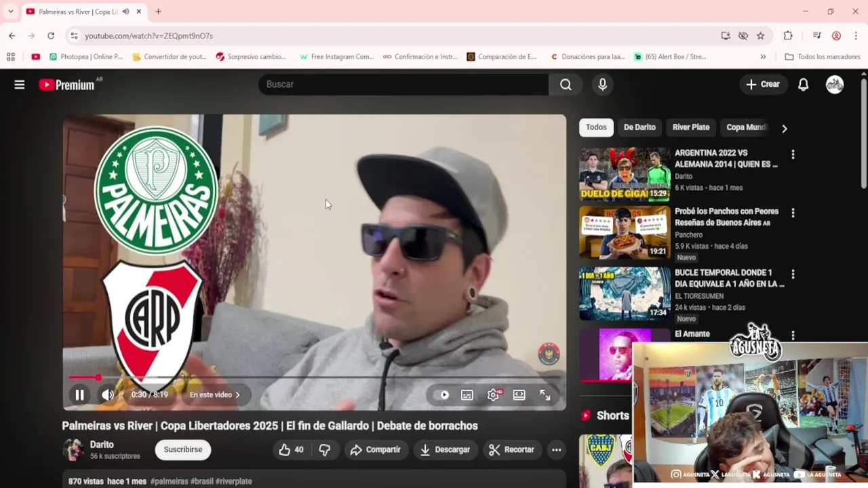
Task: Subscribe to Darito with Suscribirse
Action: [x=183, y=450]
